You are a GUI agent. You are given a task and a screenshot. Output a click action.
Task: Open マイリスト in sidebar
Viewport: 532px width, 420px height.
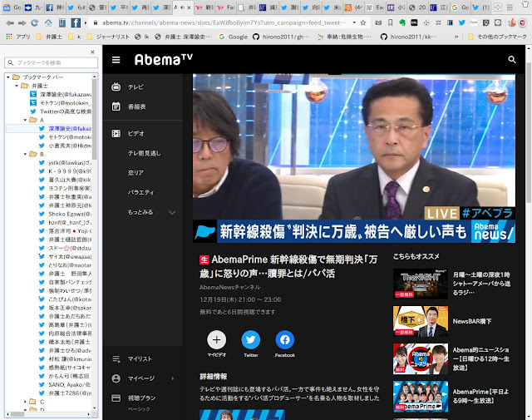(140, 359)
